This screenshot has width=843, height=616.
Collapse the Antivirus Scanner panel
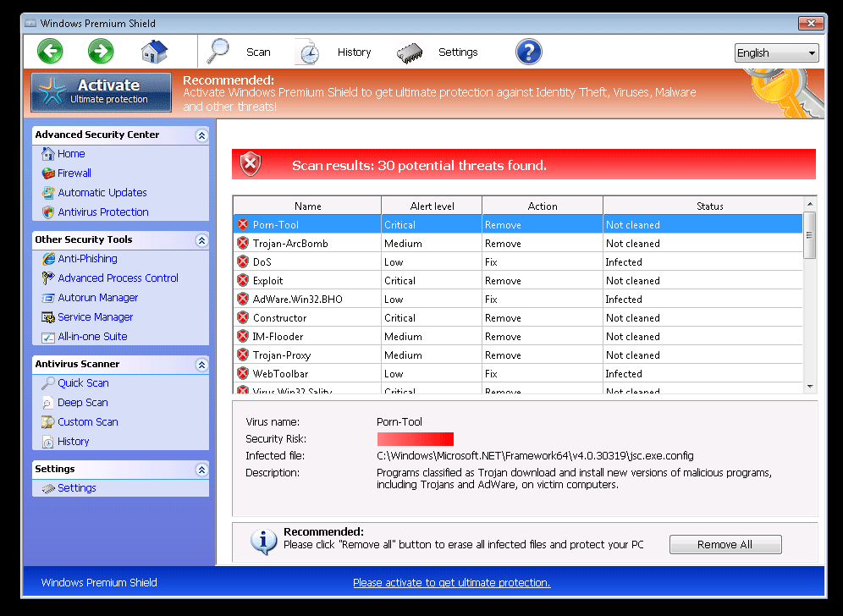pyautogui.click(x=201, y=365)
